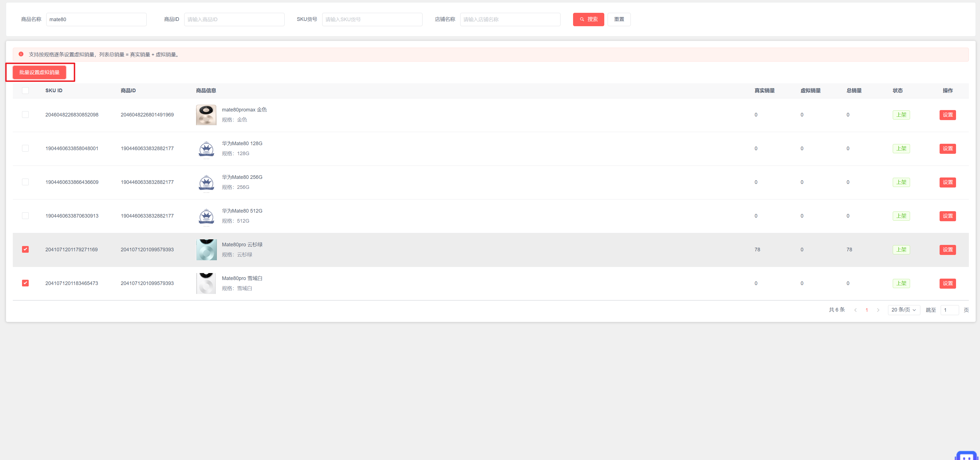Open 华为Mate80 512G product thumbnail
980x460 pixels.
pos(206,216)
